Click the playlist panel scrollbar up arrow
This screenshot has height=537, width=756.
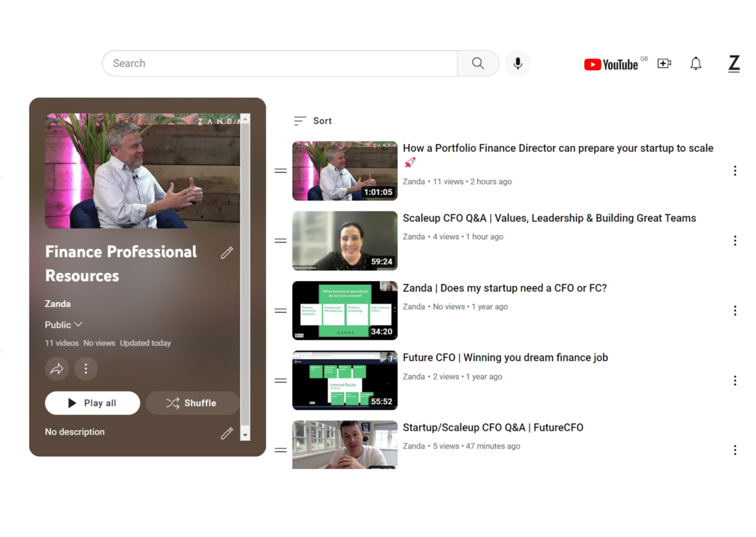245,119
